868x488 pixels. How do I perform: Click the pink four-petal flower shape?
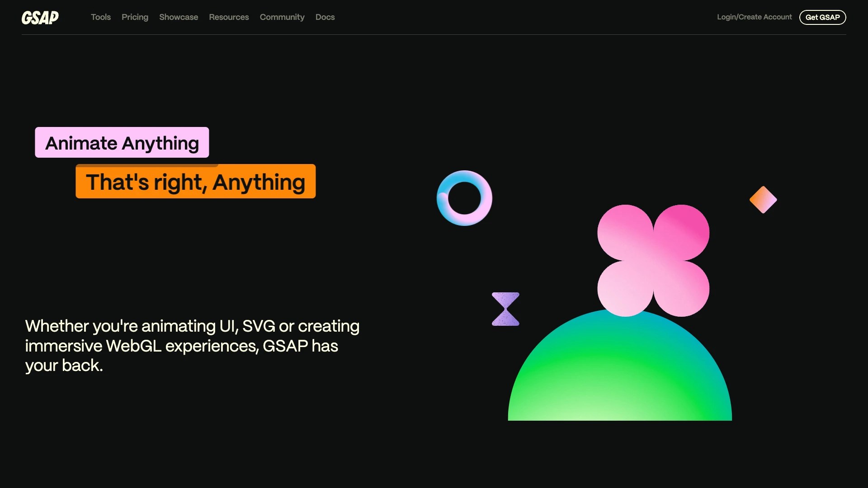653,261
